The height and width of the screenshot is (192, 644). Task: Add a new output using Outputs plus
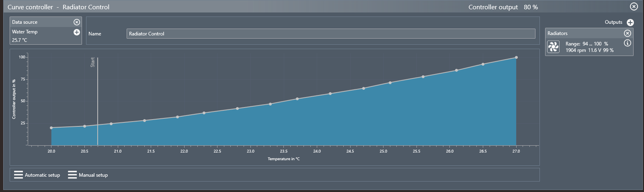click(x=630, y=23)
